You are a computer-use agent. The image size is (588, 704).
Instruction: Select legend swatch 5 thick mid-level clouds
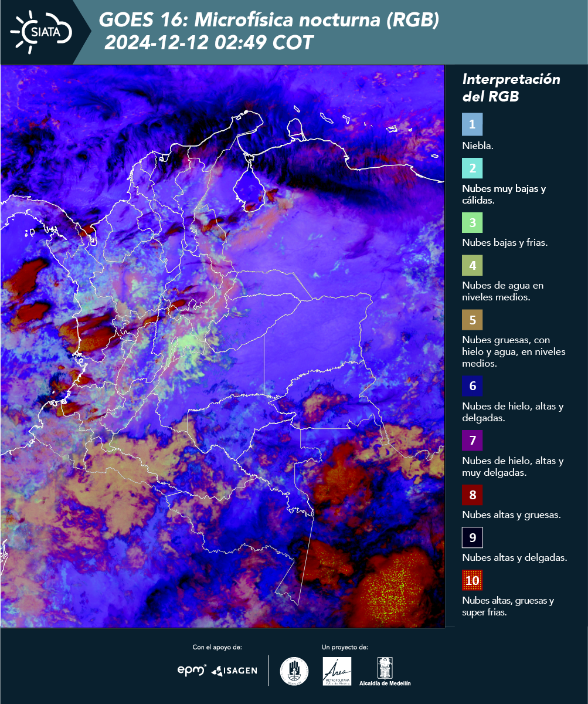(472, 320)
